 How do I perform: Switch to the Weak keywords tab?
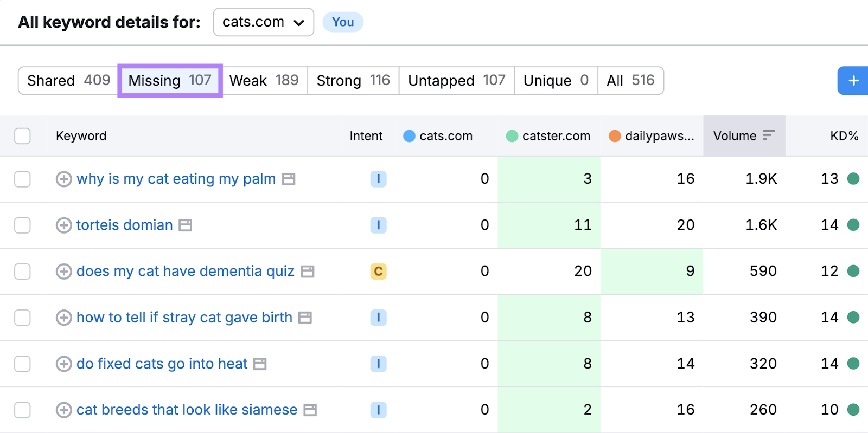[264, 81]
